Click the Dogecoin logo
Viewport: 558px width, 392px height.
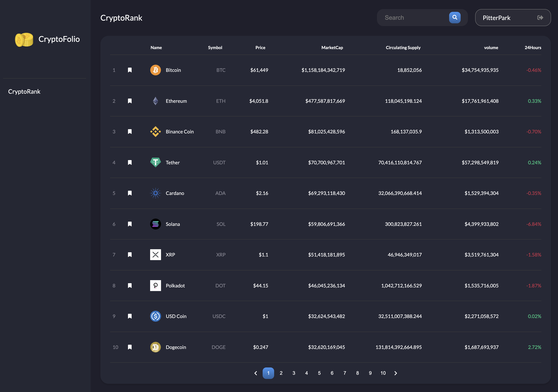(x=156, y=347)
